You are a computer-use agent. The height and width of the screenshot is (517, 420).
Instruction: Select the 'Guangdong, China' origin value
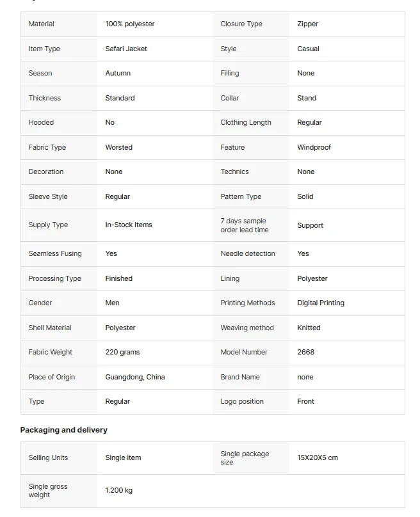135,377
